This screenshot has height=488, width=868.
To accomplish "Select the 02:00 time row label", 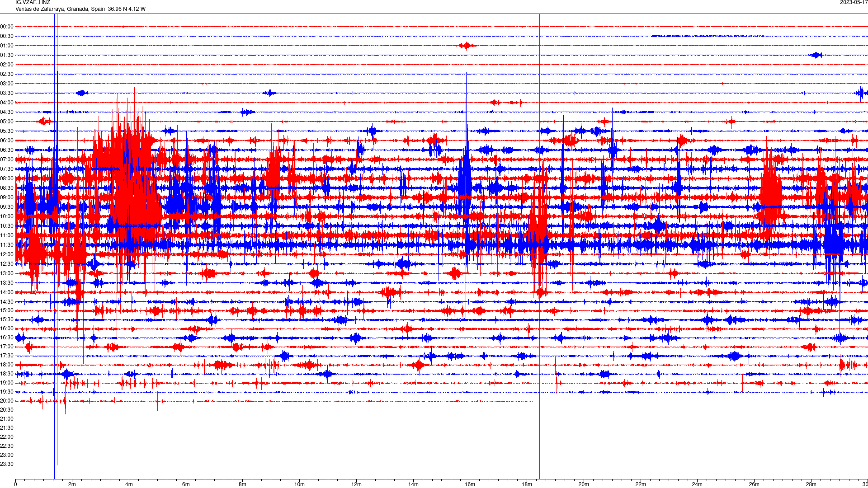I will point(7,65).
